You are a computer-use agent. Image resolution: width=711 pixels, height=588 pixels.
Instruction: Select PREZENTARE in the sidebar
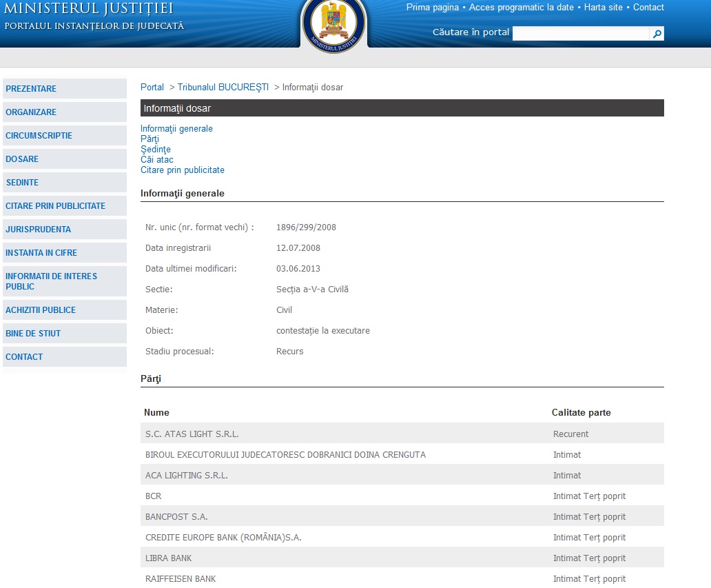[x=31, y=89]
